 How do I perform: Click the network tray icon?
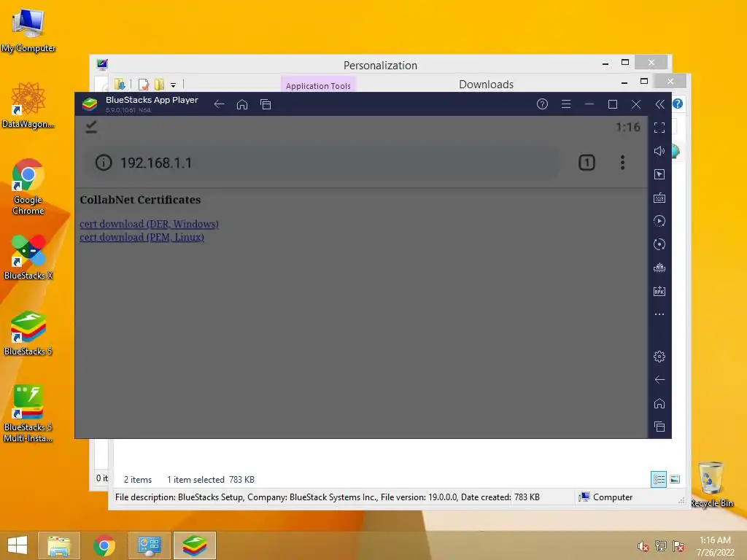click(661, 546)
